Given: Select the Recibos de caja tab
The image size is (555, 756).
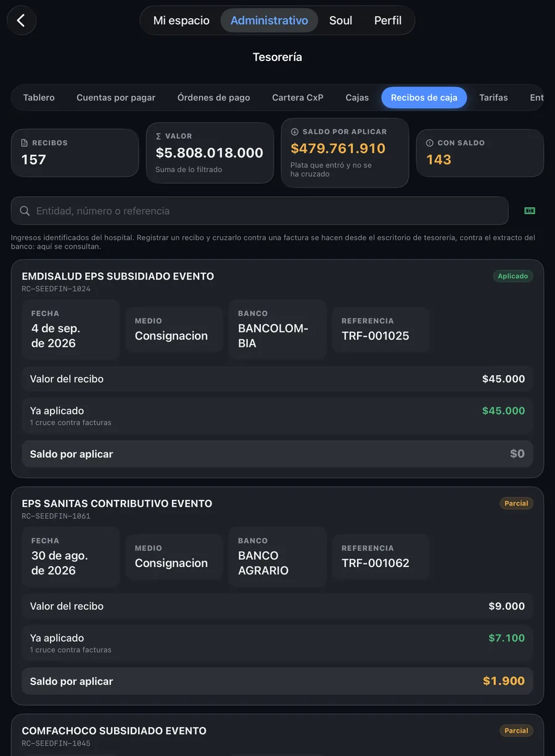Looking at the screenshot, I should click(x=424, y=98).
